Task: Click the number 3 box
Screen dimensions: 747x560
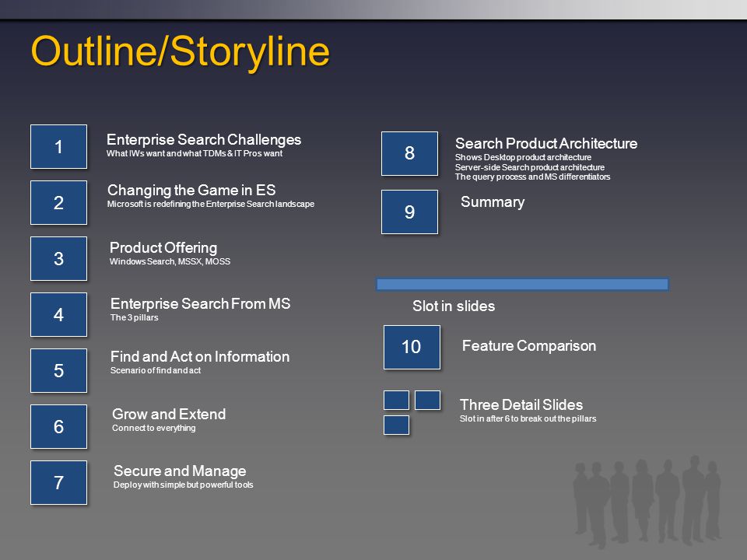Action: 58,258
